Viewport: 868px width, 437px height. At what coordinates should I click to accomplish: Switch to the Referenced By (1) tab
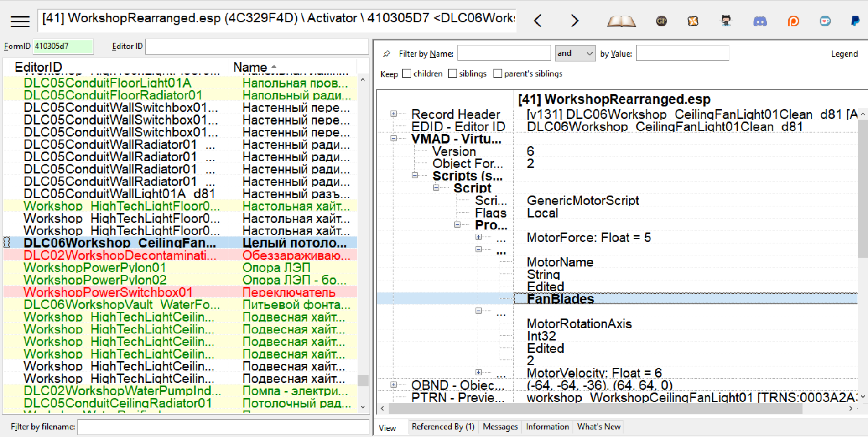[443, 427]
